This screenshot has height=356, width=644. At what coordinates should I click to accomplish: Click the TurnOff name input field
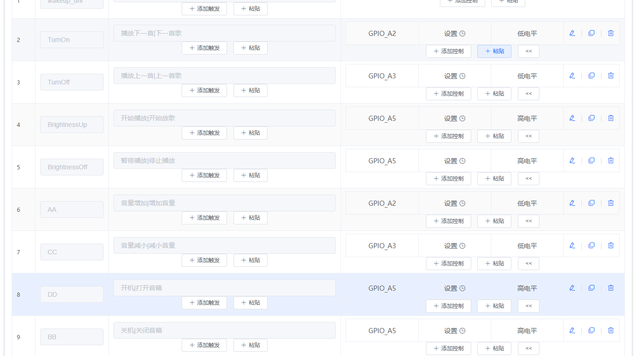click(71, 82)
